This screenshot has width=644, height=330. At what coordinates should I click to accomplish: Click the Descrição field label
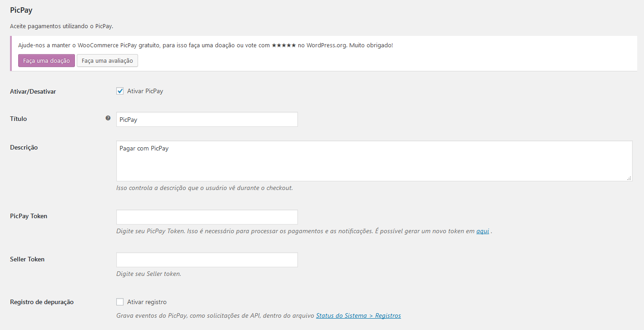[24, 147]
